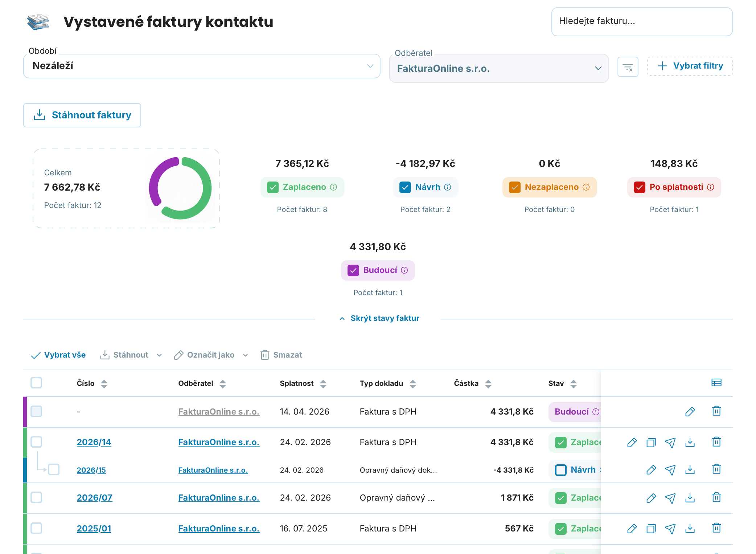Toggle the Návrh status filter
Viewport: 756px width, 554px height.
click(x=405, y=187)
